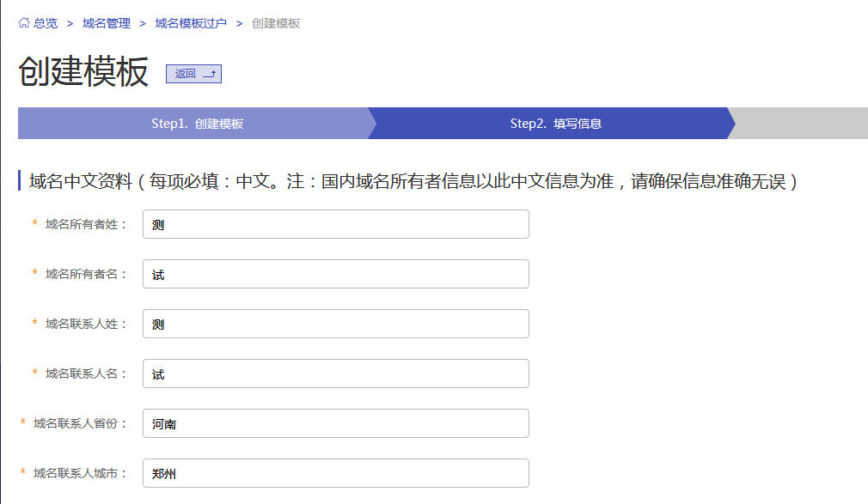Click the 域名联系人城市 field containing 郑州
Image resolution: width=868 pixels, height=504 pixels.
[x=335, y=473]
